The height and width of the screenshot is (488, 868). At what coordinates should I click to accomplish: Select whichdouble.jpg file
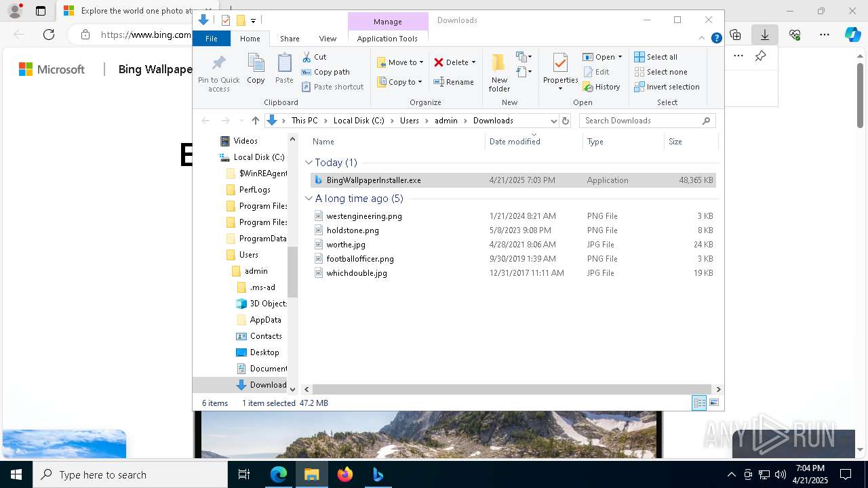(513, 273)
